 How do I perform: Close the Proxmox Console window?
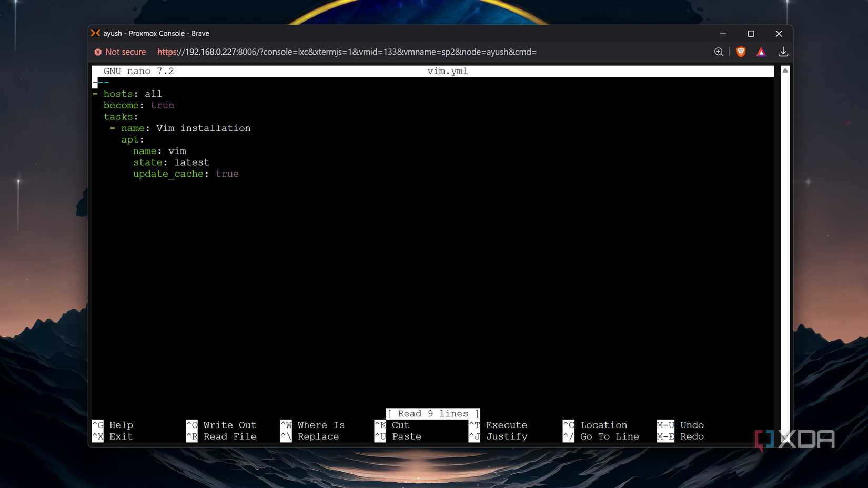click(779, 33)
